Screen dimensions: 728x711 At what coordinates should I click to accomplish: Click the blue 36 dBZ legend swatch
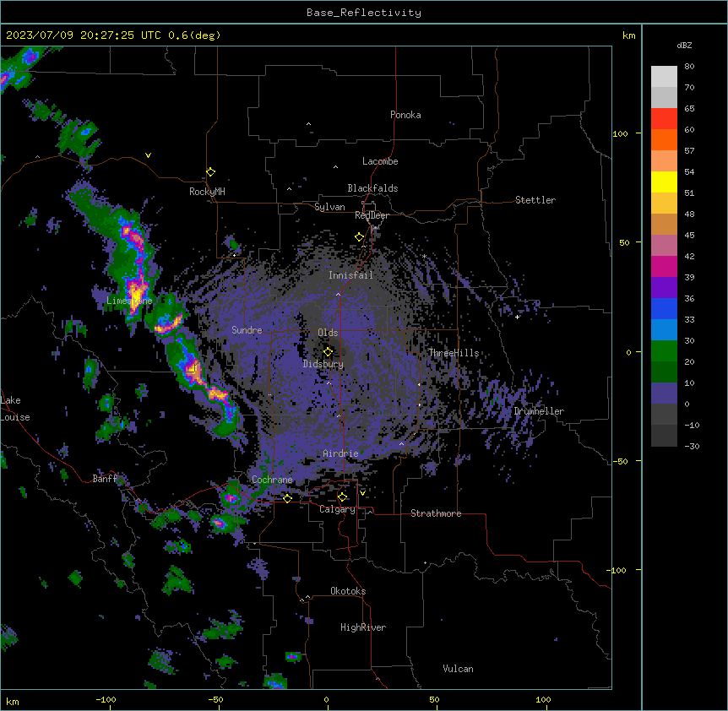pos(664,308)
